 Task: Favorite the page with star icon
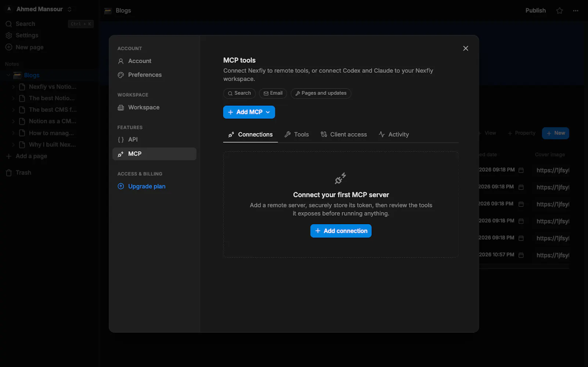pos(559,11)
